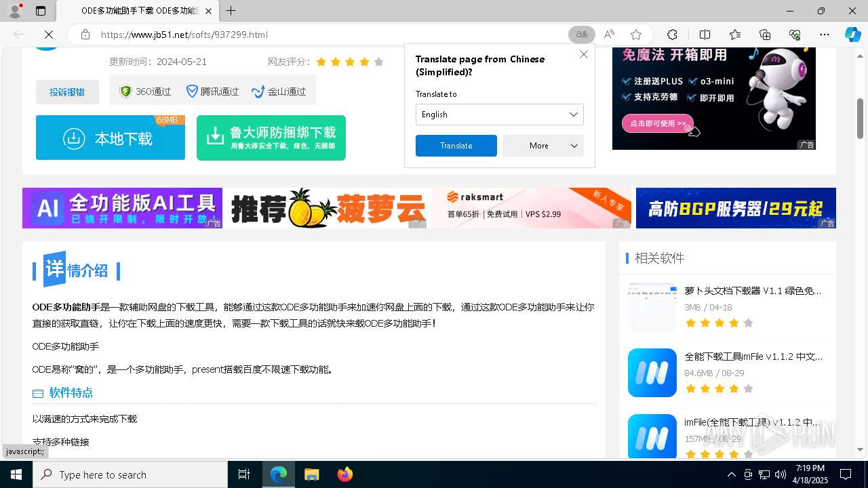Open the Windows Start menu
The width and height of the screenshot is (868, 488).
click(16, 474)
